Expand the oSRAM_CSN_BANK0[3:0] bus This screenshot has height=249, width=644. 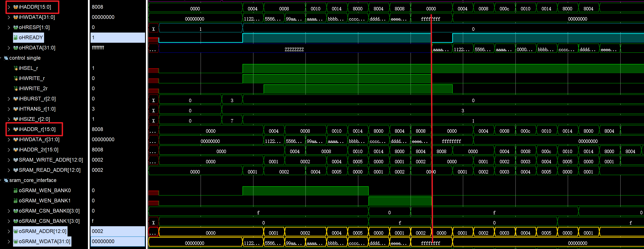click(x=9, y=211)
